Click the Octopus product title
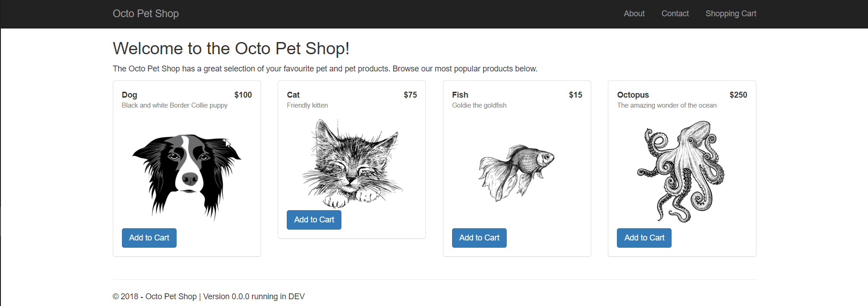 (633, 95)
